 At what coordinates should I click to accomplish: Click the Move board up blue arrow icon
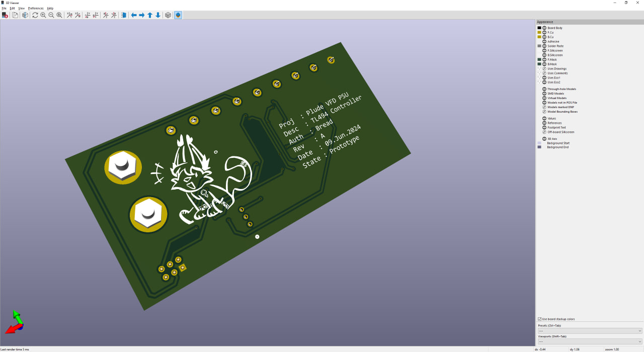[149, 15]
